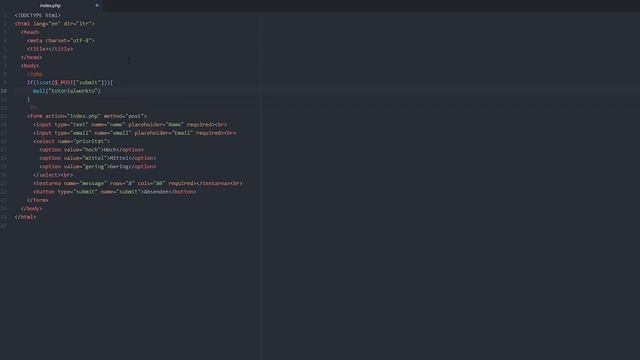640x360 pixels.
Task: Click the input type="email" line
Action: 134,133
